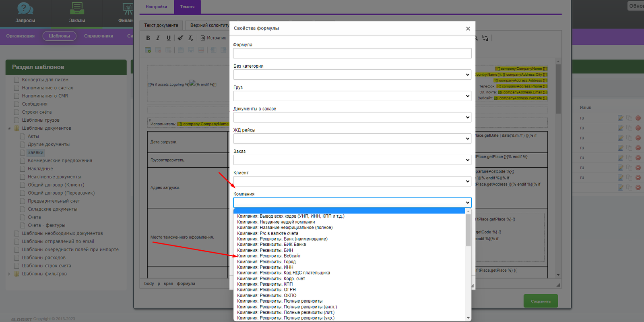Click the Компания list scrollbar thumb
This screenshot has height=322, width=644.
[x=468, y=230]
